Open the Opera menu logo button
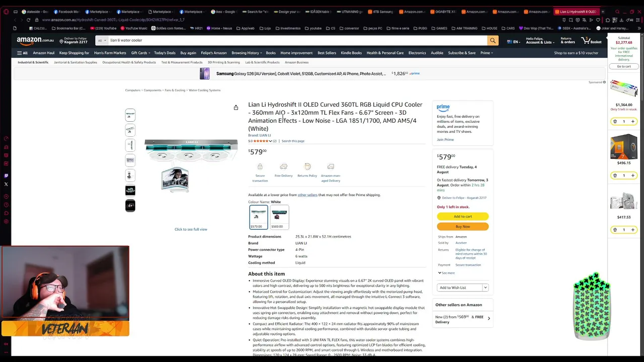The width and height of the screenshot is (644, 362). [x=6, y=12]
